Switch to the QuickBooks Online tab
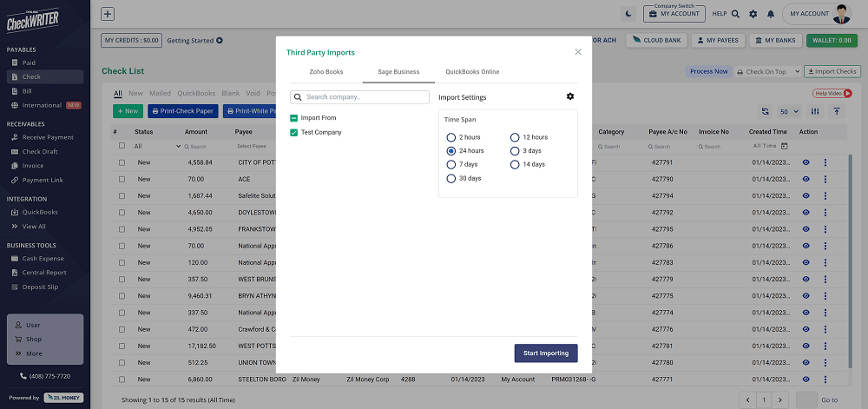 pyautogui.click(x=472, y=72)
